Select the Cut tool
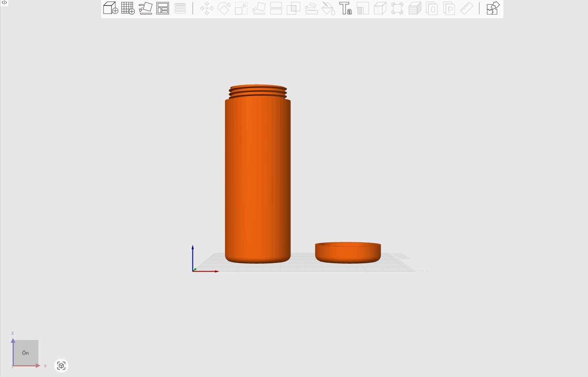Image resolution: width=588 pixels, height=377 pixels. 276,8
